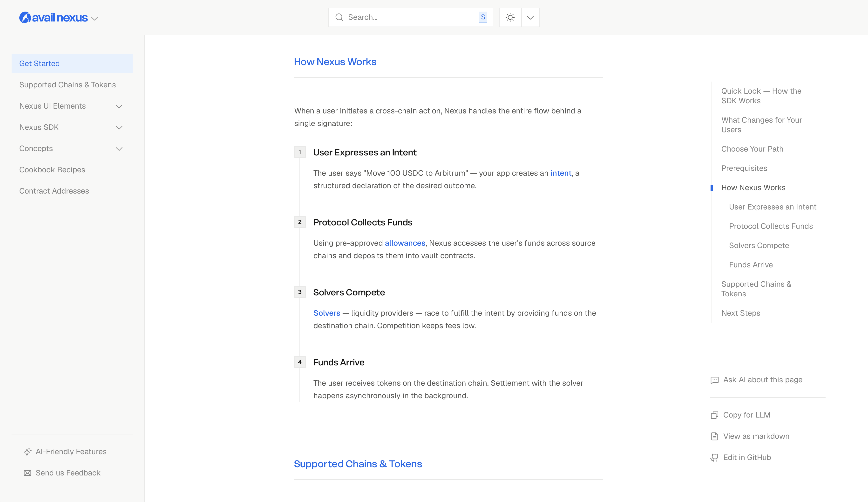Image resolution: width=868 pixels, height=502 pixels.
Task: Jump to What Changes for Your Users
Action: pos(762,125)
